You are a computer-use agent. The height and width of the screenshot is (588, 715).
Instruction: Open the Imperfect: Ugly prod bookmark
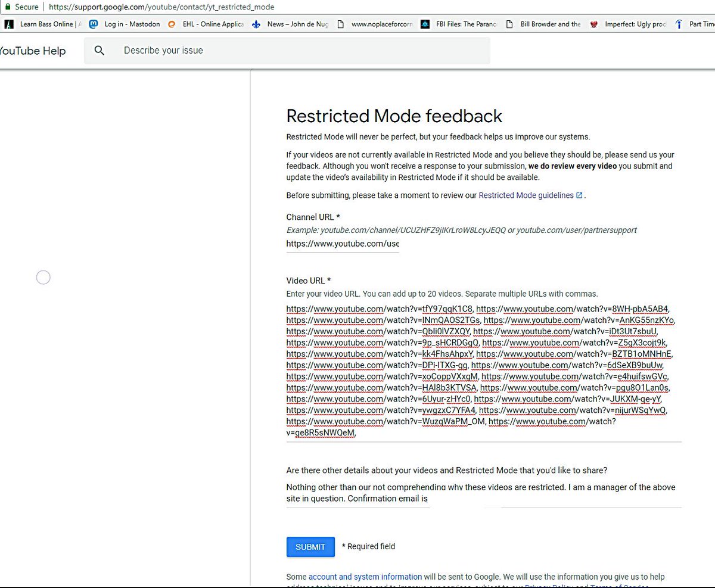click(628, 24)
